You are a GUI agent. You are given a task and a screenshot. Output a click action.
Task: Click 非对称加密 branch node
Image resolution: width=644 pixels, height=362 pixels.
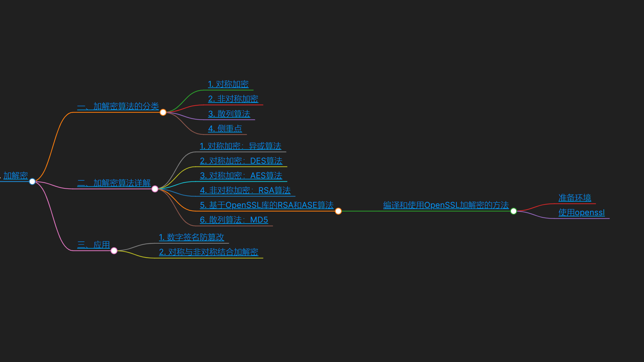(x=233, y=98)
